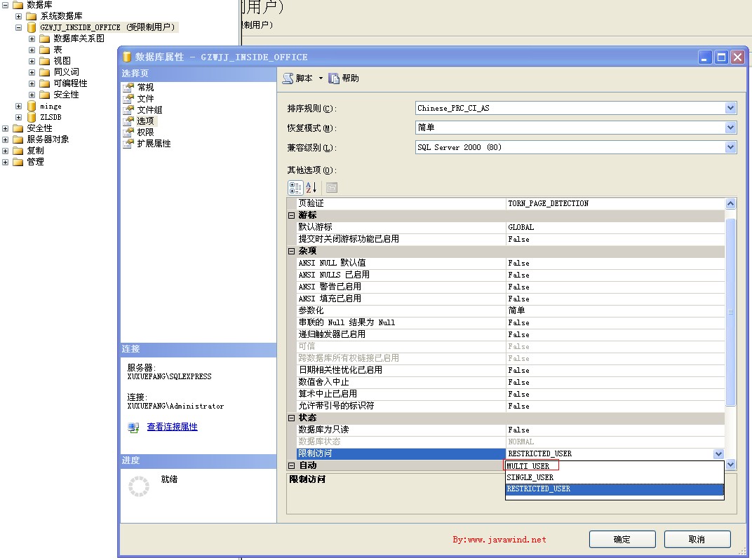Select the ZLSDB database icon

click(32, 117)
